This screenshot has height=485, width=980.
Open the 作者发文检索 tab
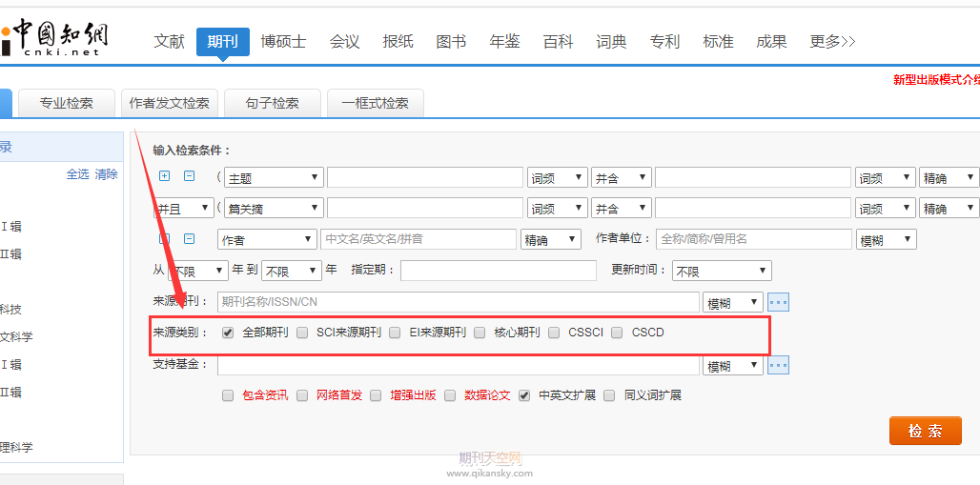(x=170, y=103)
